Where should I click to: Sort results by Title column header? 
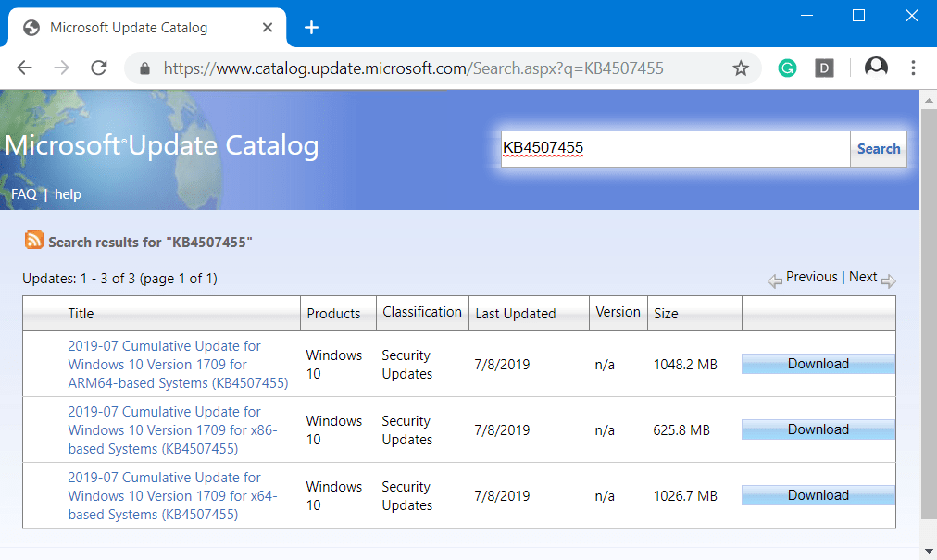click(x=81, y=313)
